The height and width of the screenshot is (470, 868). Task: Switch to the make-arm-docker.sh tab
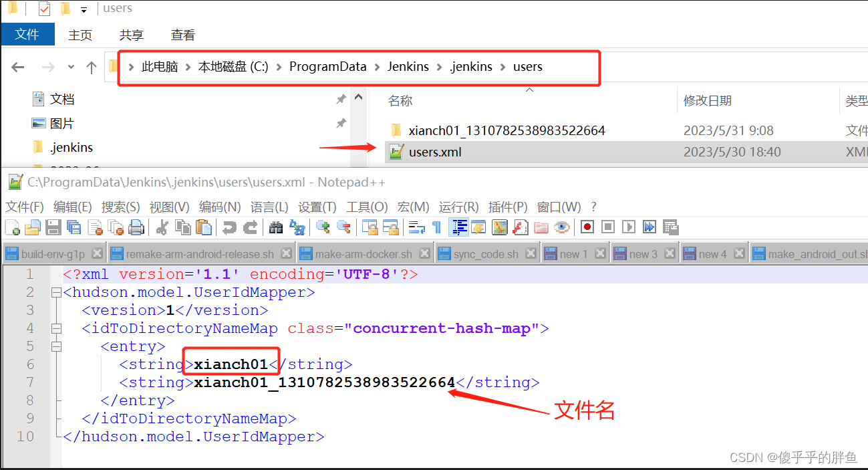point(364,254)
